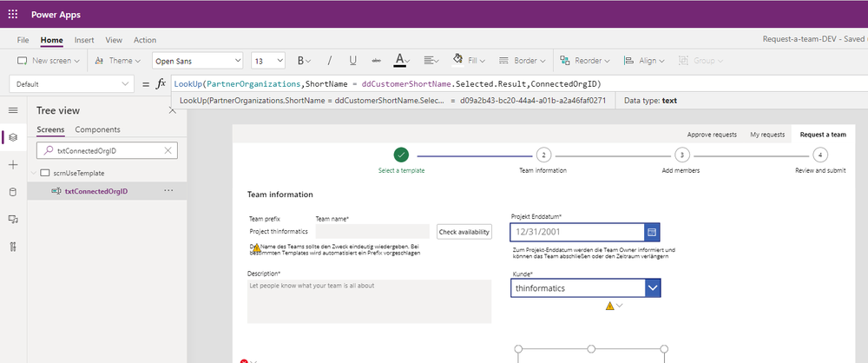This screenshot has width=868, height=363.
Task: Open the calendar picker for Projekt Enddatum
Action: 652,232
